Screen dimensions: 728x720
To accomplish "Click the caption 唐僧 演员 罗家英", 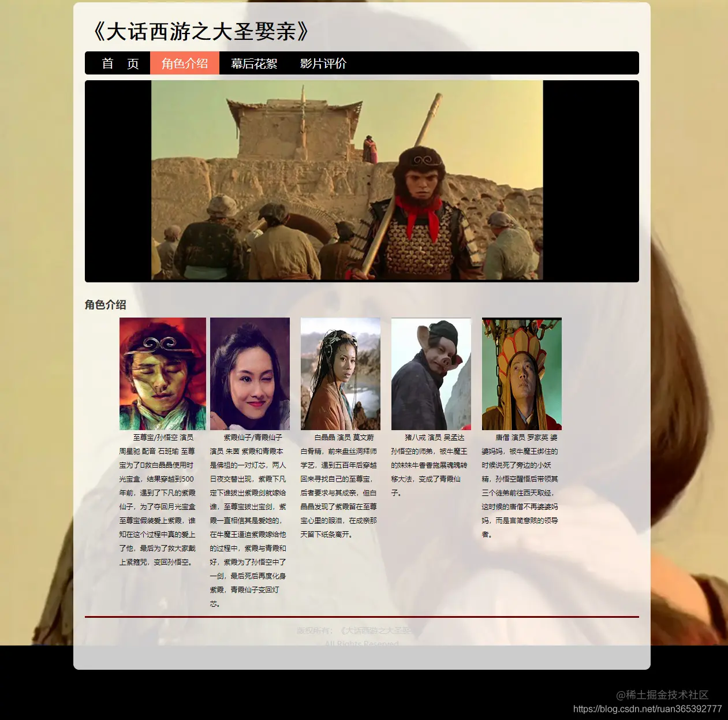I will coord(522,438).
